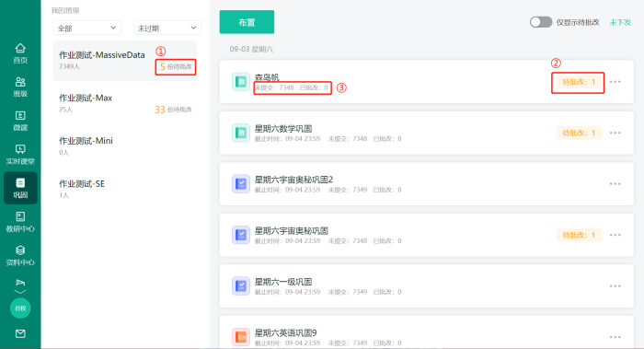The image size is (644, 349).
Task: Open assignment titled 森岛帆
Action: tap(267, 77)
